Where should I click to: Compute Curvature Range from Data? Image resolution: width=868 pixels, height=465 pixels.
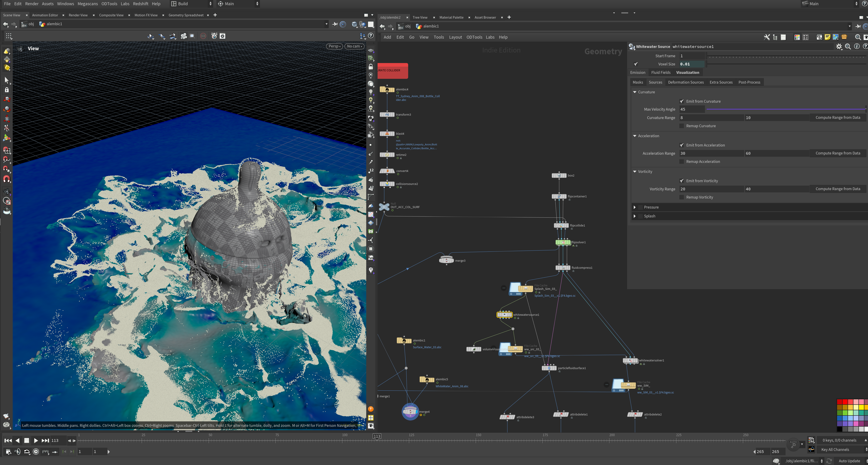(838, 118)
